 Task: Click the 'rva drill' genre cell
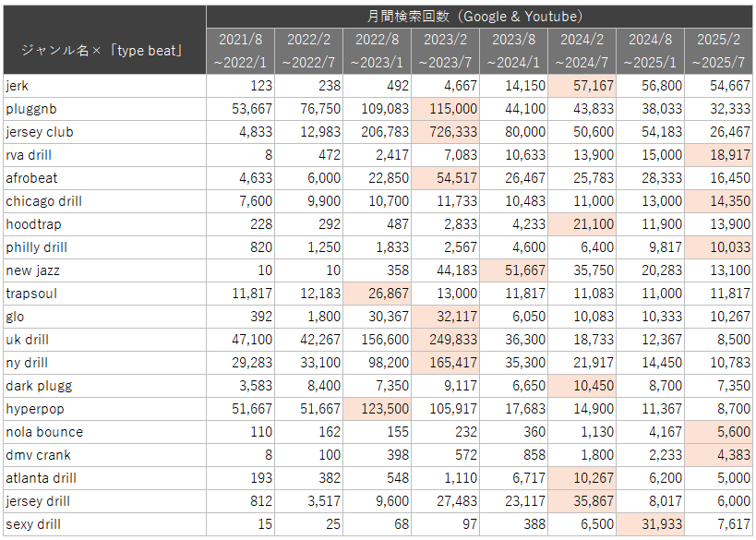click(105, 155)
